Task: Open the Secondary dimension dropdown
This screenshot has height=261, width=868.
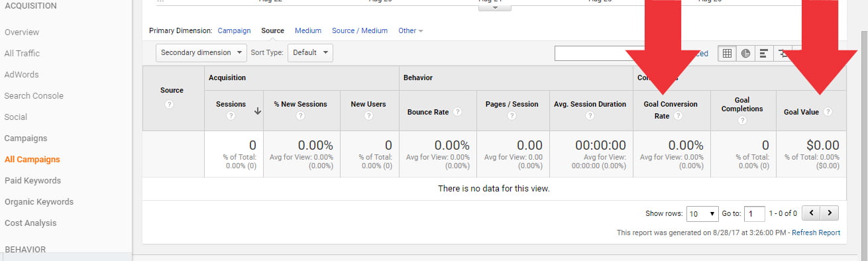Action: [201, 52]
